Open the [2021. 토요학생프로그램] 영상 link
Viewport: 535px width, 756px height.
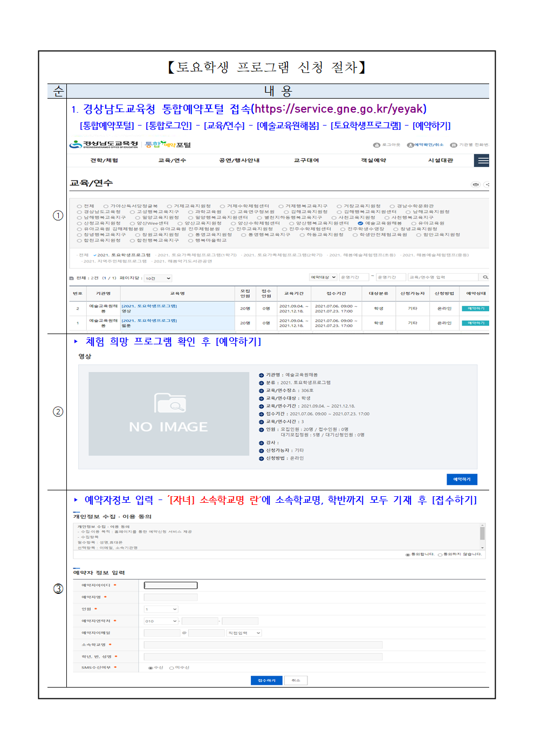click(149, 308)
